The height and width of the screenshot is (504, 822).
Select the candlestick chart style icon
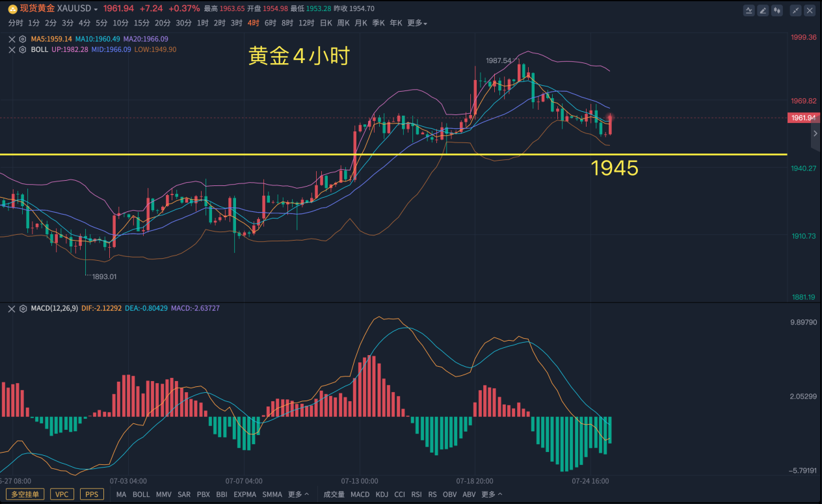778,10
